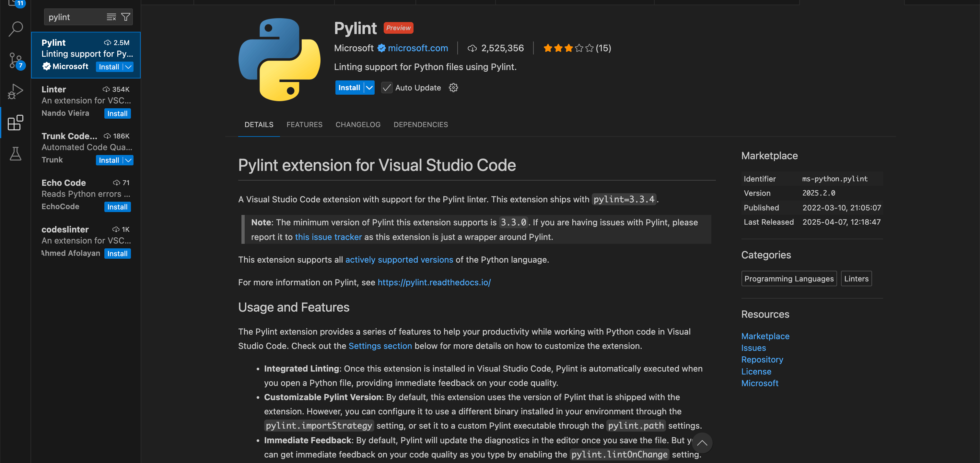Open the pylint.readthedocs.io link
980x463 pixels.
click(434, 282)
